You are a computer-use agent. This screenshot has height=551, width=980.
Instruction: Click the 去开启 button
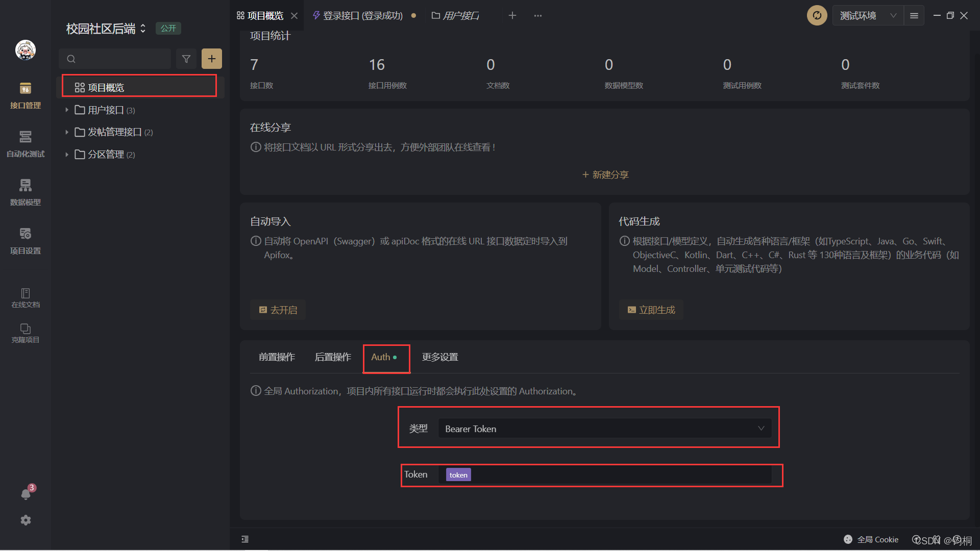(278, 310)
